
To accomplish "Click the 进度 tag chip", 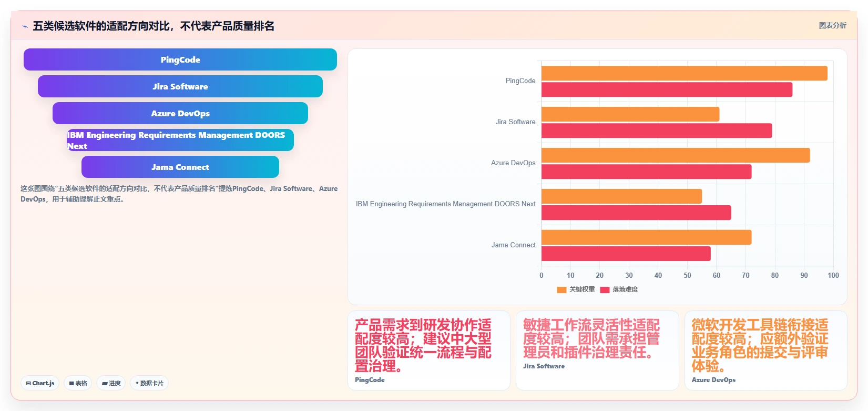I will pyautogui.click(x=111, y=383).
